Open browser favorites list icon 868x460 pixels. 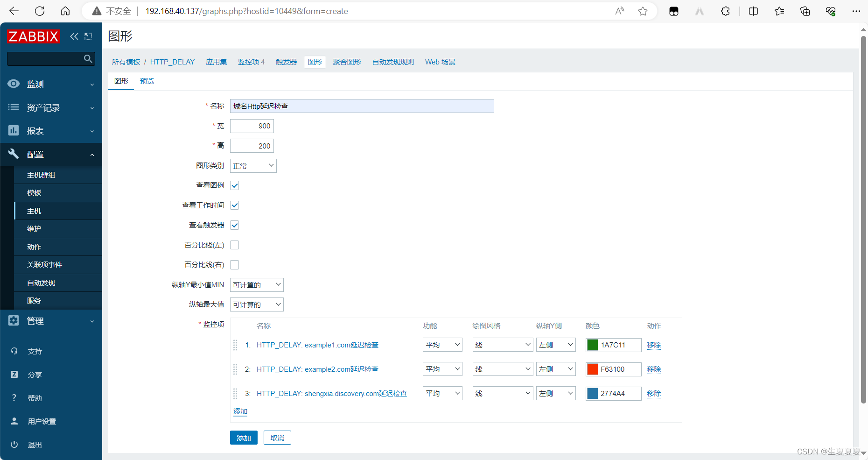pos(779,11)
